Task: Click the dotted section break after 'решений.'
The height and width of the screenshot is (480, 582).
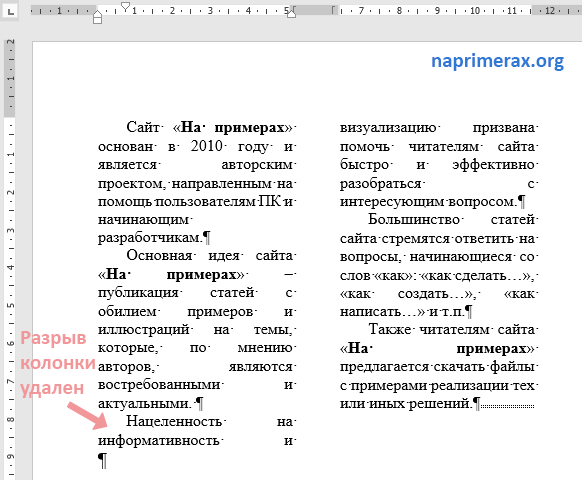Action: tap(507, 406)
